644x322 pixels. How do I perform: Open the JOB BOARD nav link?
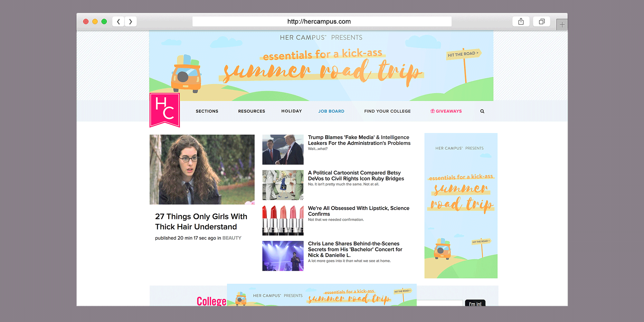coord(331,111)
